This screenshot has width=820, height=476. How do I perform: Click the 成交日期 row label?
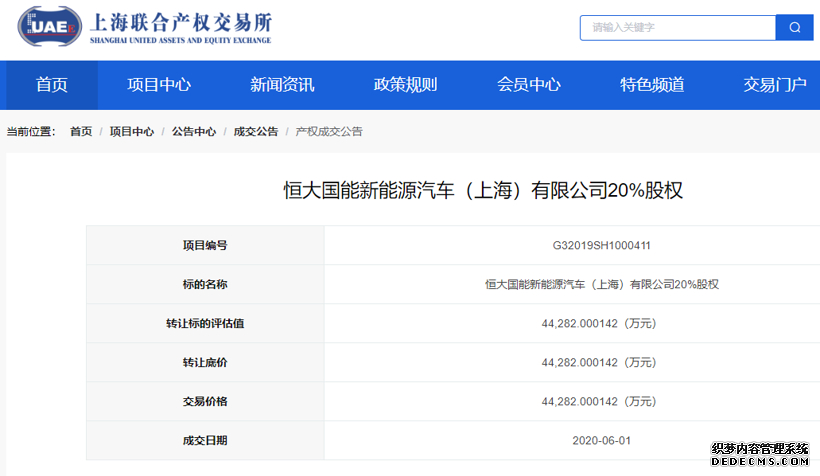coord(205,440)
